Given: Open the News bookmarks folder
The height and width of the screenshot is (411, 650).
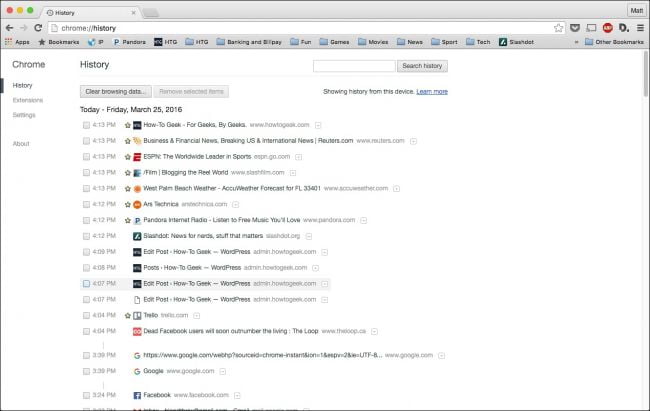Looking at the screenshot, I should pos(410,42).
